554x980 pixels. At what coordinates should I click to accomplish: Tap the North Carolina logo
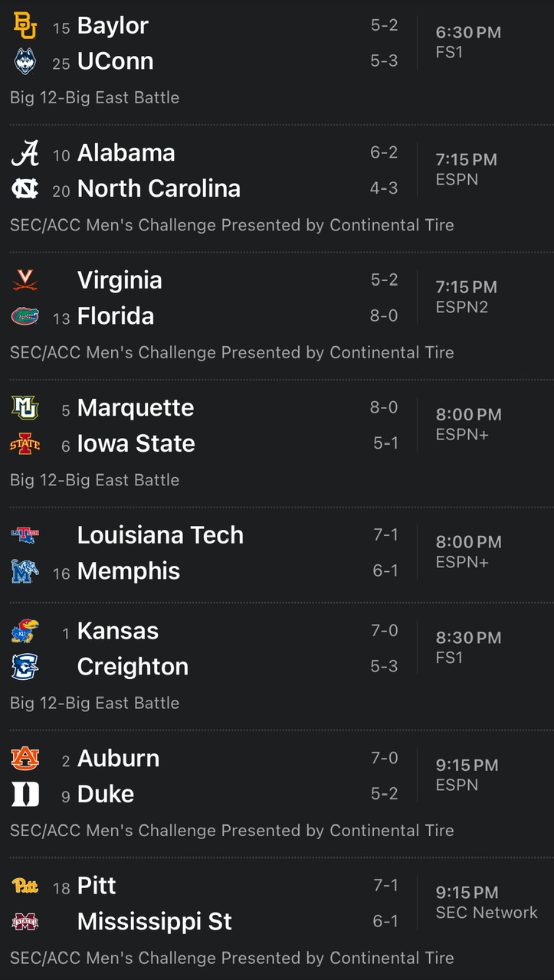(x=25, y=189)
